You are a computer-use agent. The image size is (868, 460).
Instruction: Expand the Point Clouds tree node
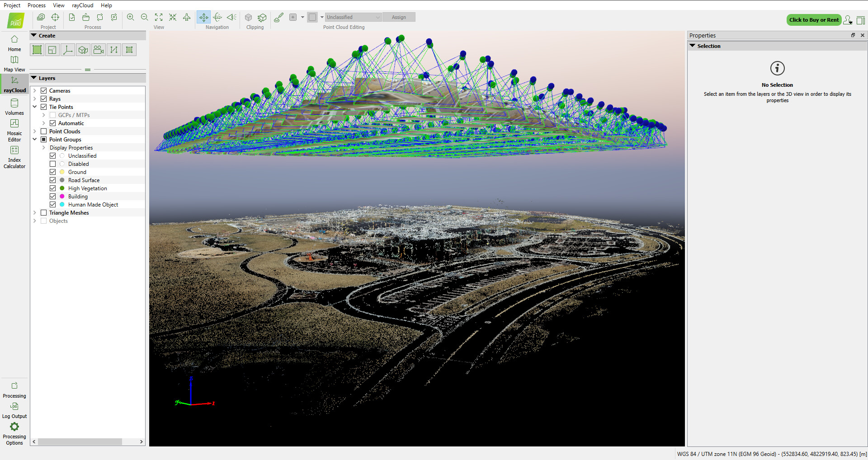[35, 131]
